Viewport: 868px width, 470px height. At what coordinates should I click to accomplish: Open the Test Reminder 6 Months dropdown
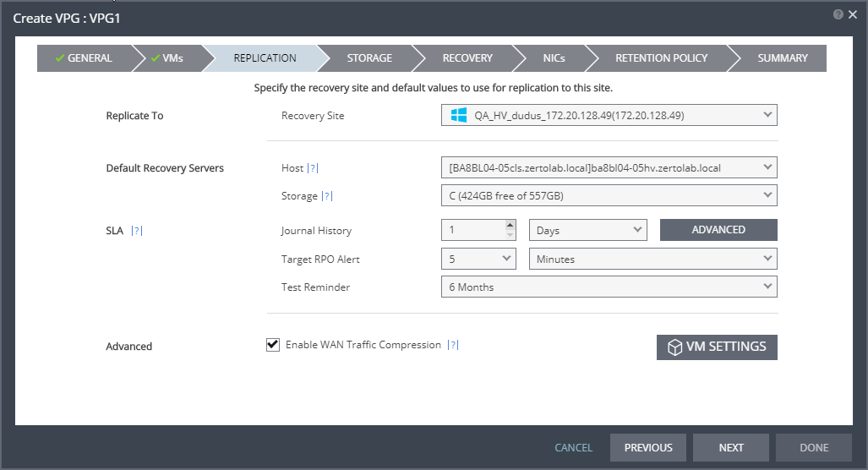pyautogui.click(x=609, y=287)
